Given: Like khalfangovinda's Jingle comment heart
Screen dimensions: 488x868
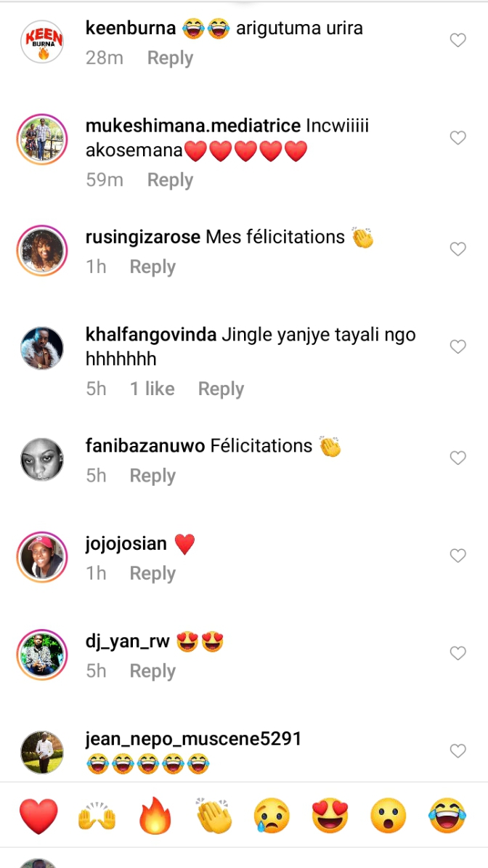Looking at the screenshot, I should pyautogui.click(x=457, y=347).
